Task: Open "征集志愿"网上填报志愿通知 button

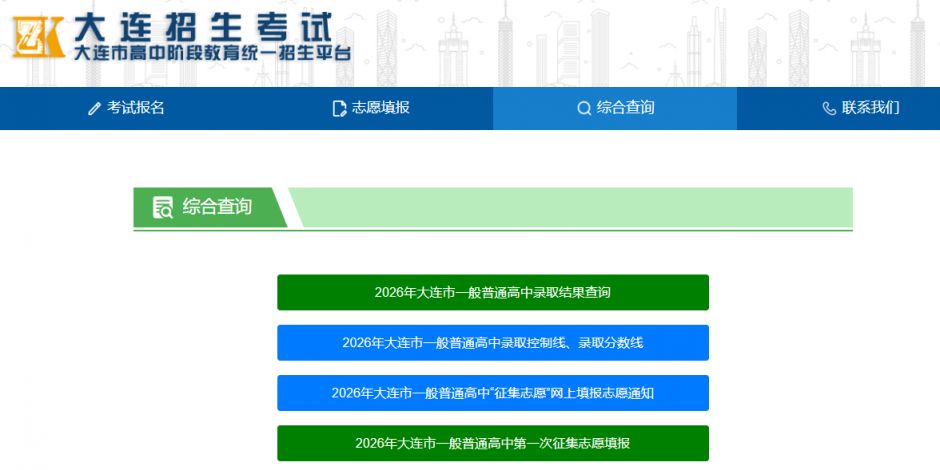Action: (x=493, y=393)
